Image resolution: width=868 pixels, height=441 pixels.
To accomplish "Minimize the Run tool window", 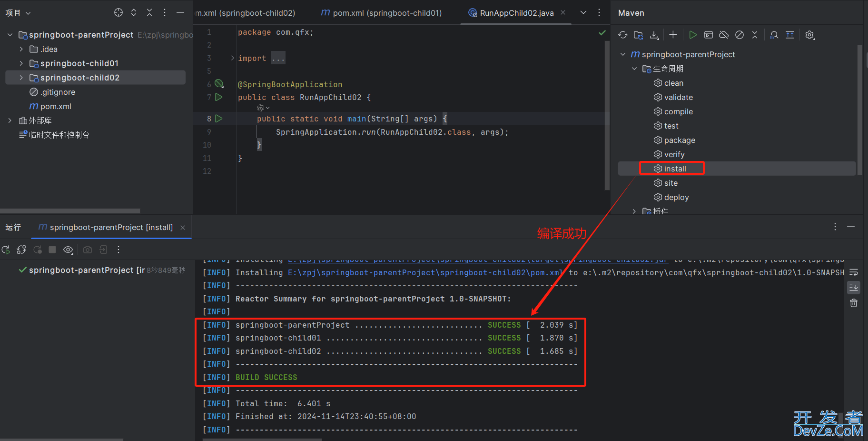I will [851, 227].
